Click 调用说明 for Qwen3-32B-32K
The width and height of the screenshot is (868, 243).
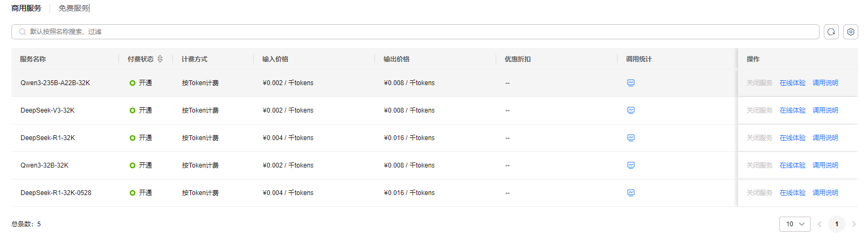pos(825,165)
